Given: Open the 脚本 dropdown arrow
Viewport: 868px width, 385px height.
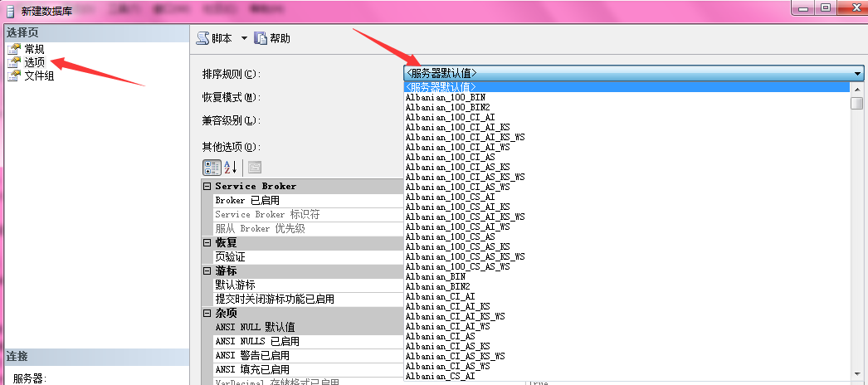Looking at the screenshot, I should click(244, 38).
